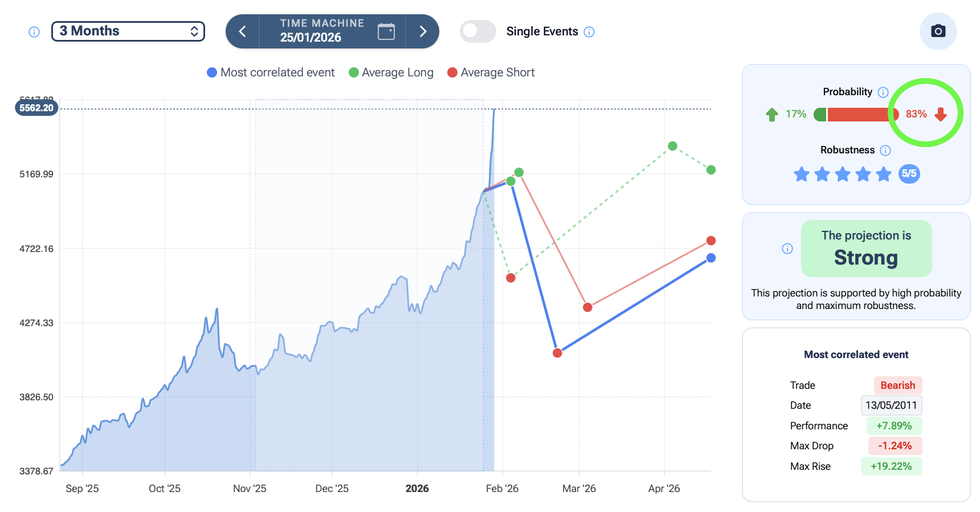980x512 pixels.
Task: Open the 3 Months period dropdown
Action: point(128,31)
